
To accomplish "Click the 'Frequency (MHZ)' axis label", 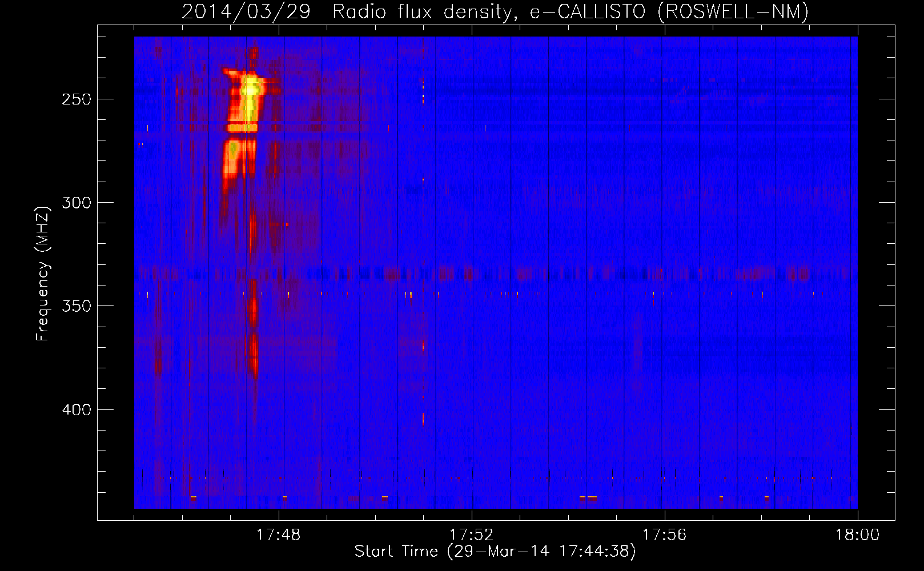I will tap(43, 274).
